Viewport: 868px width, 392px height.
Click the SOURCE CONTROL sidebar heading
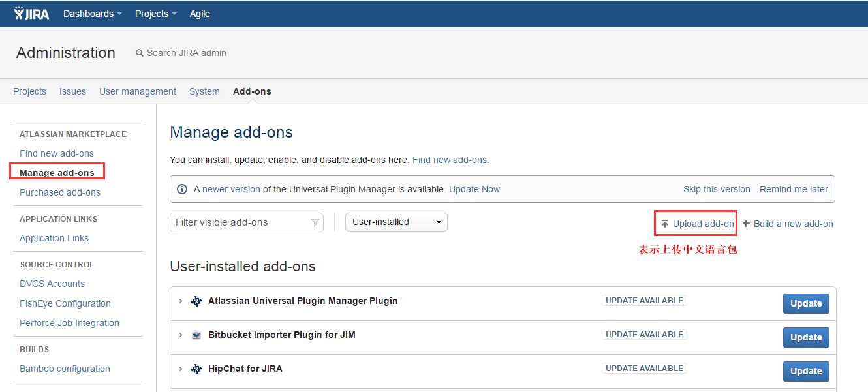coord(57,264)
